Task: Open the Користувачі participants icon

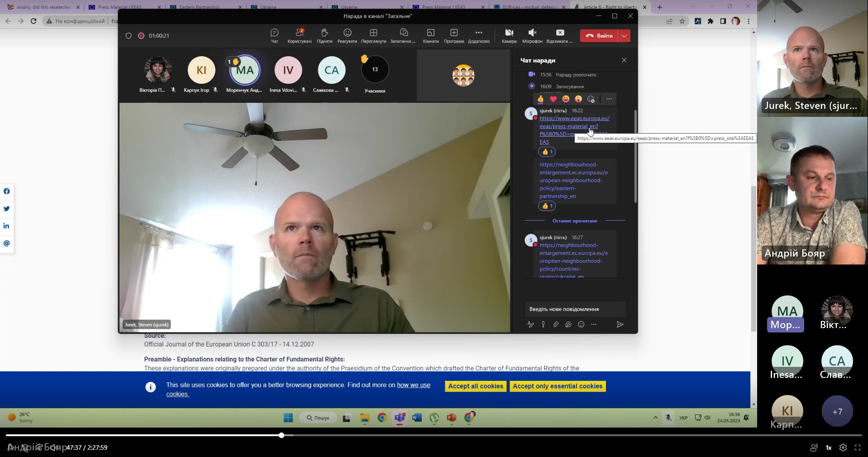Action: [x=299, y=33]
